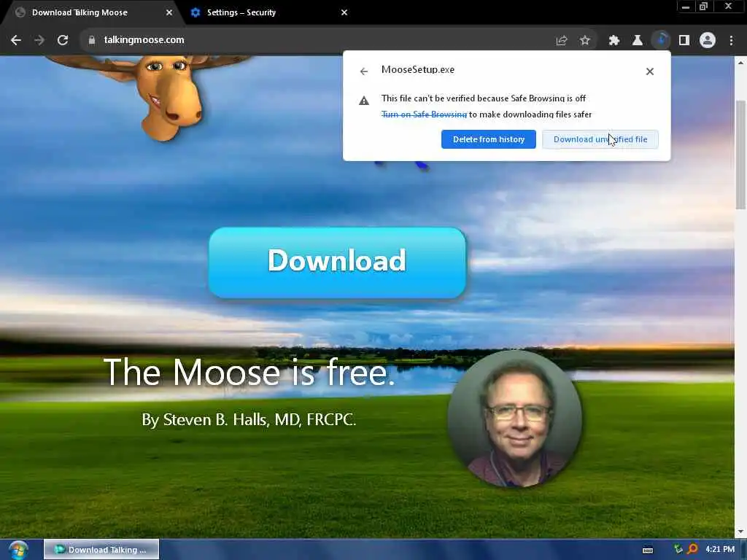The width and height of the screenshot is (747, 560).
Task: Reload the talkingmoose.com page
Action: [63, 40]
